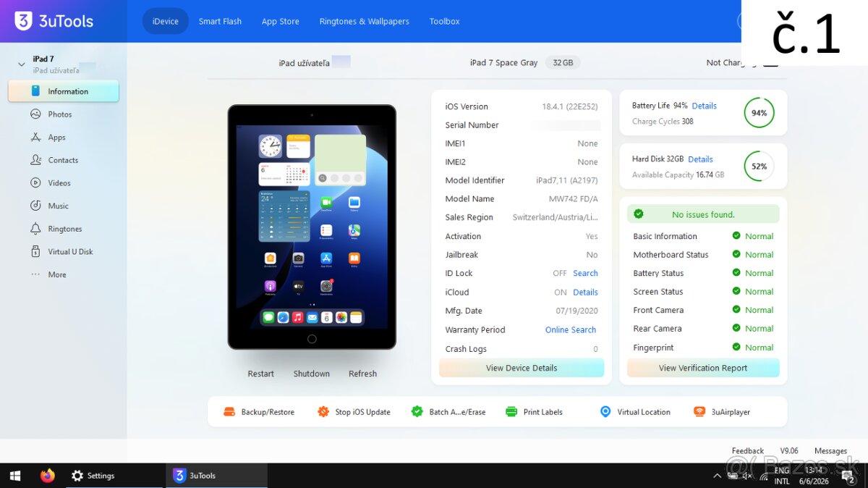The height and width of the screenshot is (488, 868).
Task: Collapse the iPad 7 device tree
Action: (21, 64)
